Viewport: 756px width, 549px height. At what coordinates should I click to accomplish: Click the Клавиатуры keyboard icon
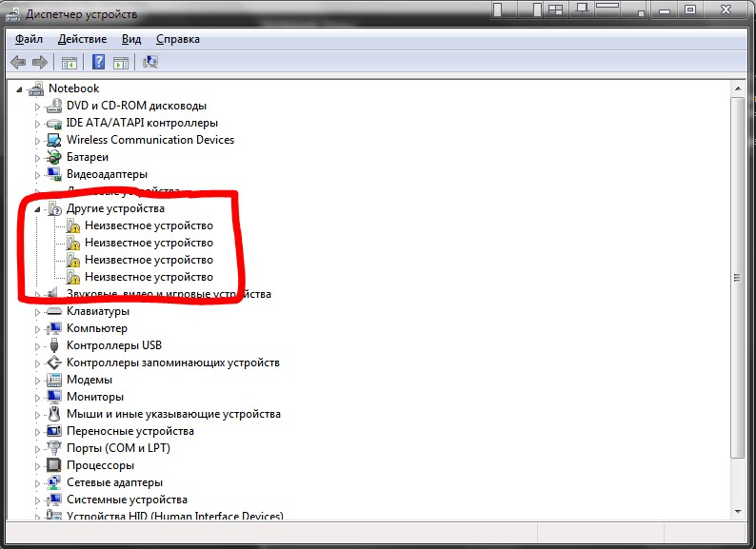tap(54, 311)
